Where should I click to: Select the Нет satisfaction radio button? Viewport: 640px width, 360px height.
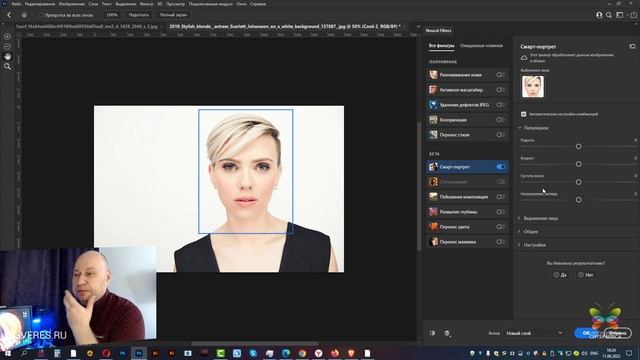(581, 275)
